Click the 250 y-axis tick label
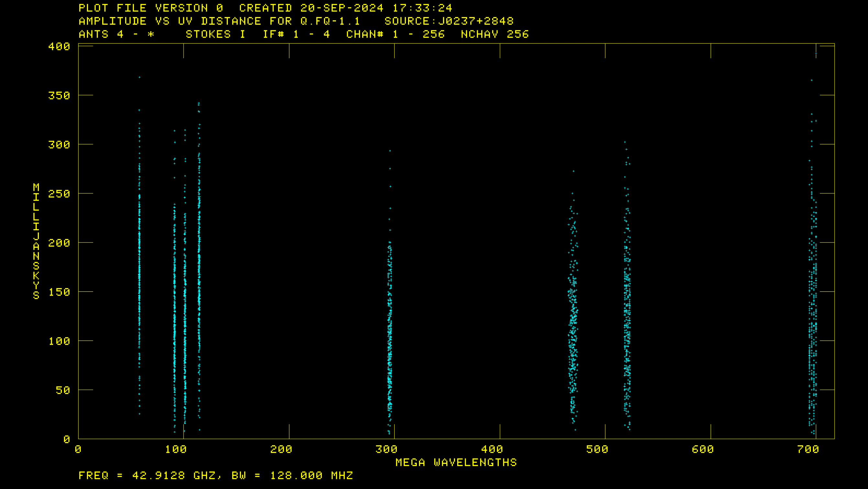Image resolution: width=868 pixels, height=489 pixels. pos(59,194)
